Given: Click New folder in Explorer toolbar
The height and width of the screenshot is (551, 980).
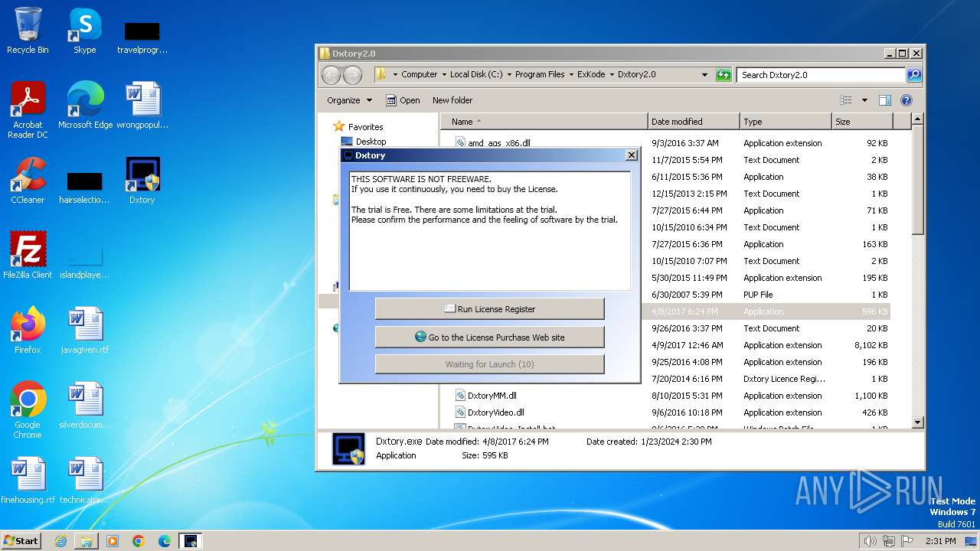Looking at the screenshot, I should coord(452,100).
